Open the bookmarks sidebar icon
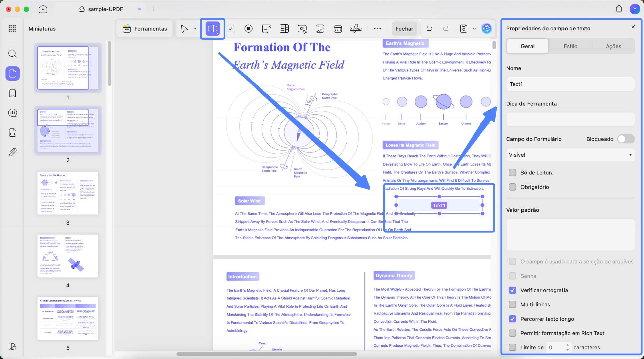This screenshot has height=359, width=644. click(12, 93)
